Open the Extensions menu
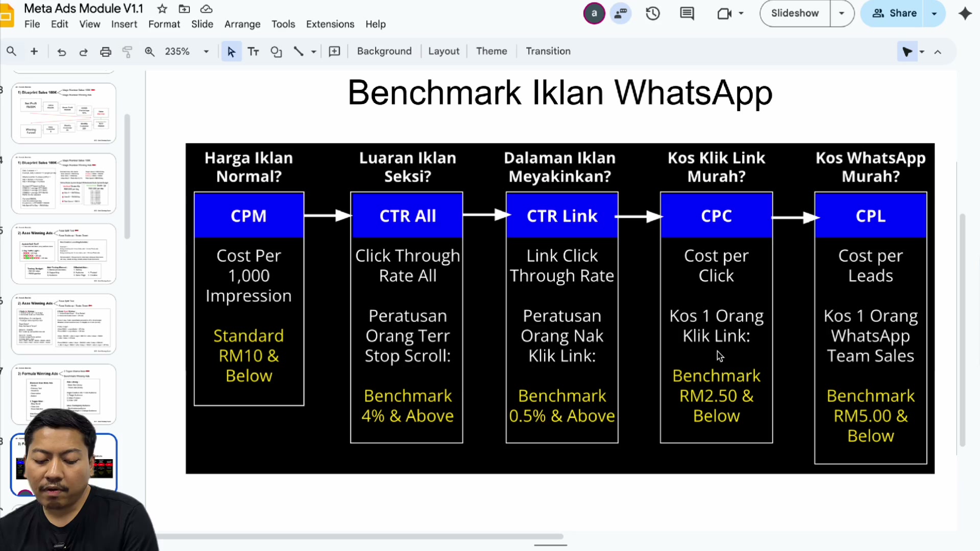The height and width of the screenshot is (551, 980). [330, 24]
